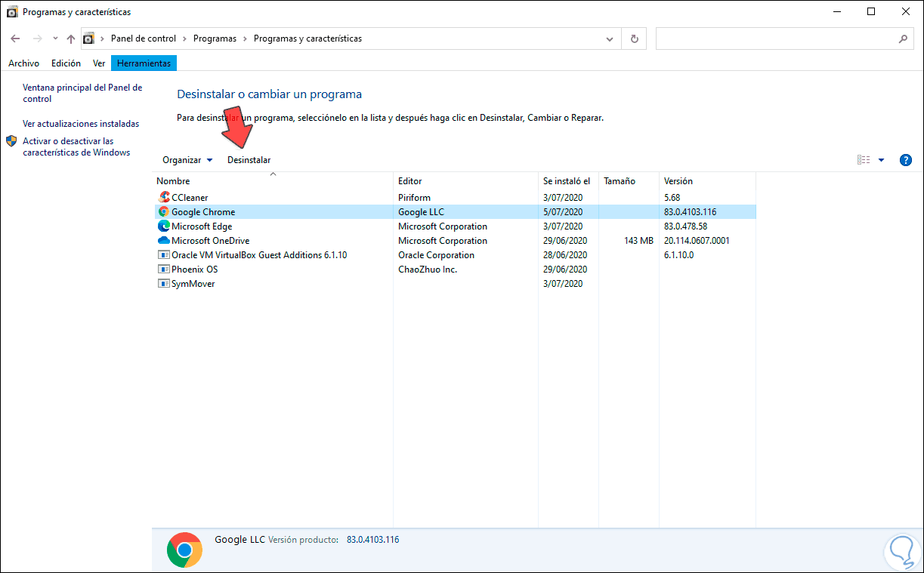Click the 6.1.10.0 version cell

point(678,255)
